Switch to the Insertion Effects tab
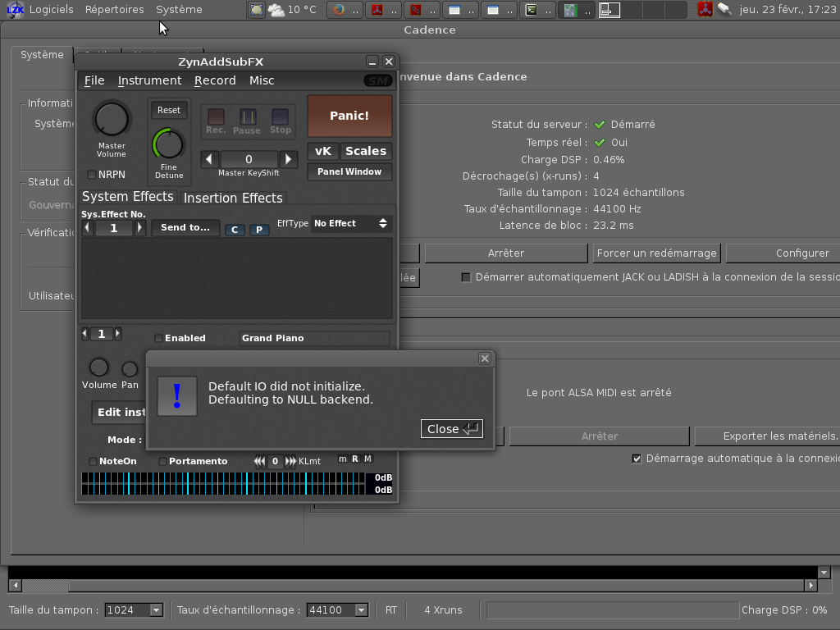 click(x=233, y=198)
